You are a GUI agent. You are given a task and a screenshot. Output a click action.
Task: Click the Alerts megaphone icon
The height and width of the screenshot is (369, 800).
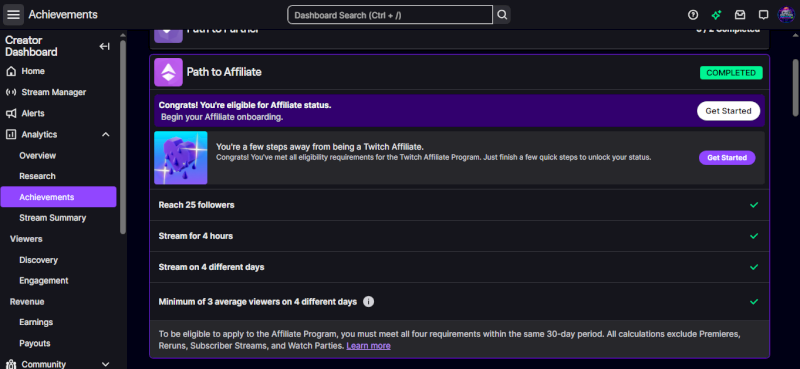(11, 113)
